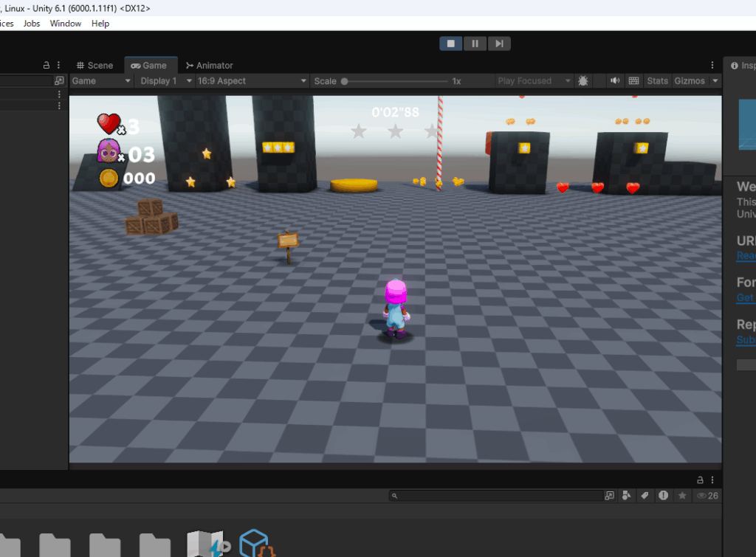The height and width of the screenshot is (557, 756).
Task: Open the Inspector tab at the right edge
Action: 743,66
